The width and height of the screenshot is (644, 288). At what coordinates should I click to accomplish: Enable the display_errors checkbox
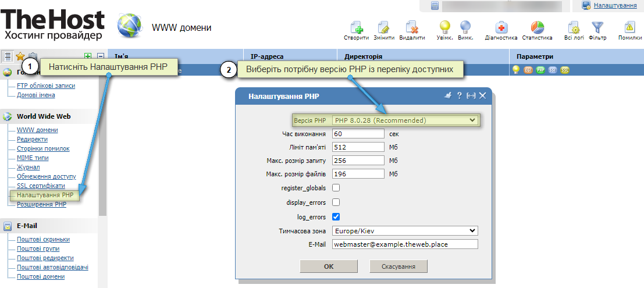(336, 202)
